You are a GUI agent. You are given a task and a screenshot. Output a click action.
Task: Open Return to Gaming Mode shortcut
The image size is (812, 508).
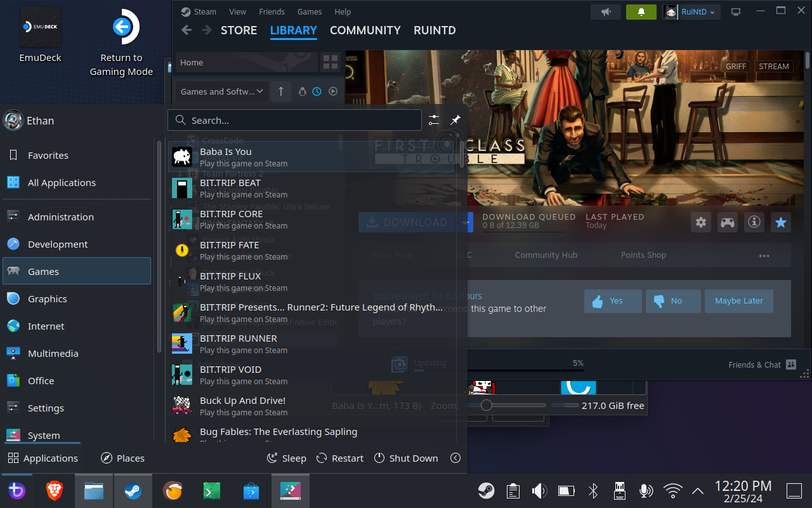[x=121, y=42]
